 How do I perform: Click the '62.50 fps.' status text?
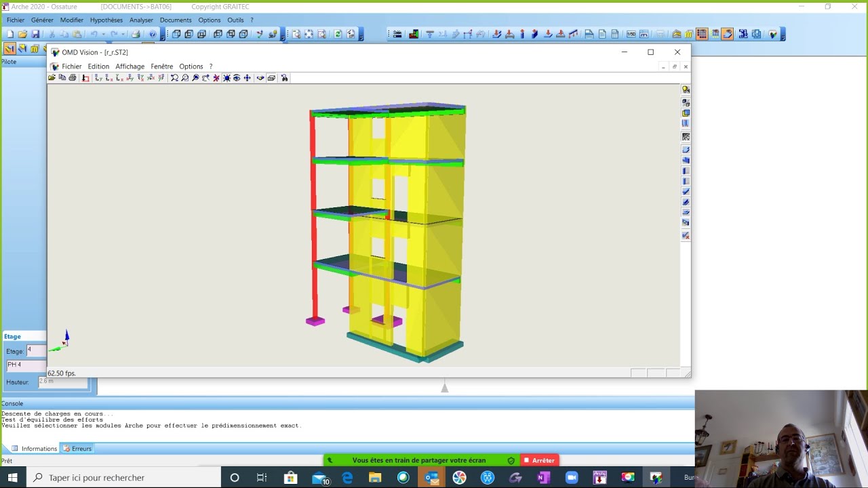tap(62, 373)
